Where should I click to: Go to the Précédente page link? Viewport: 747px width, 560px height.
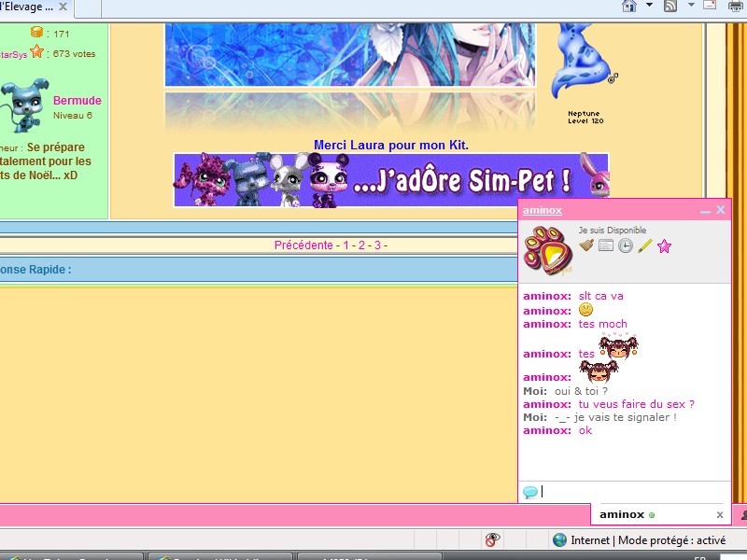point(303,245)
